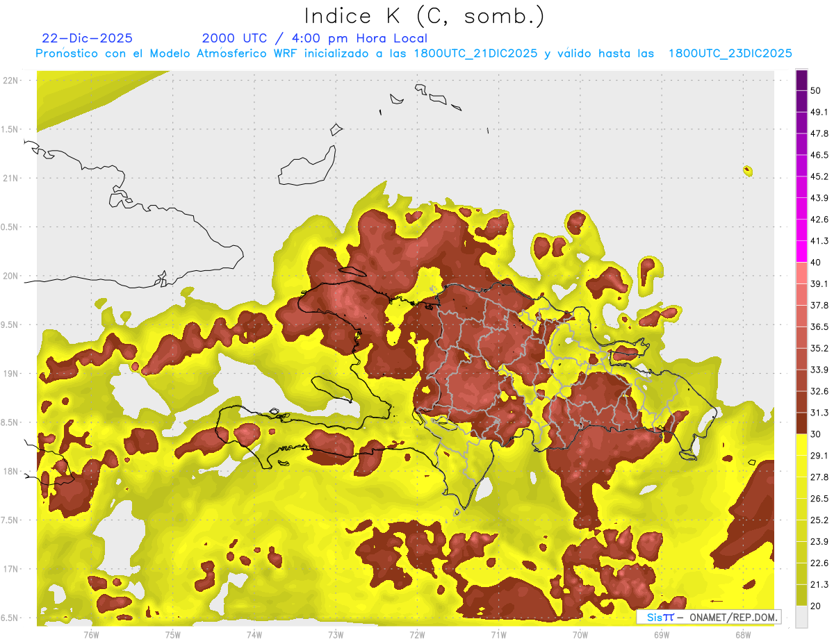Click the dark purple legend band above 50
The height and width of the screenshot is (644, 834).
[802, 81]
